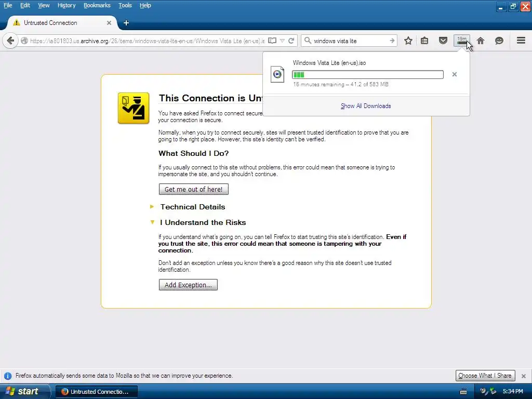Click Firefox taskbar button Untrusted Connectio...
The image size is (532, 399).
(96, 392)
